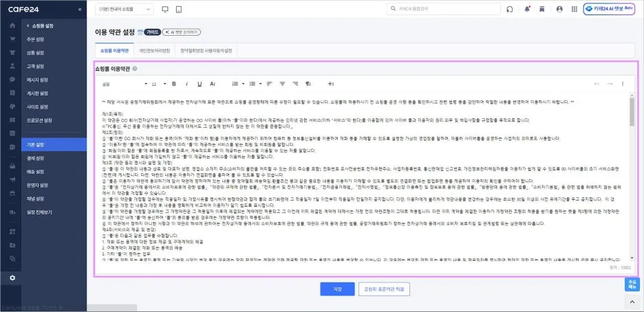The height and width of the screenshot is (312, 644).
Task: Switch to desktop monitor preview icon
Action: [x=166, y=9]
